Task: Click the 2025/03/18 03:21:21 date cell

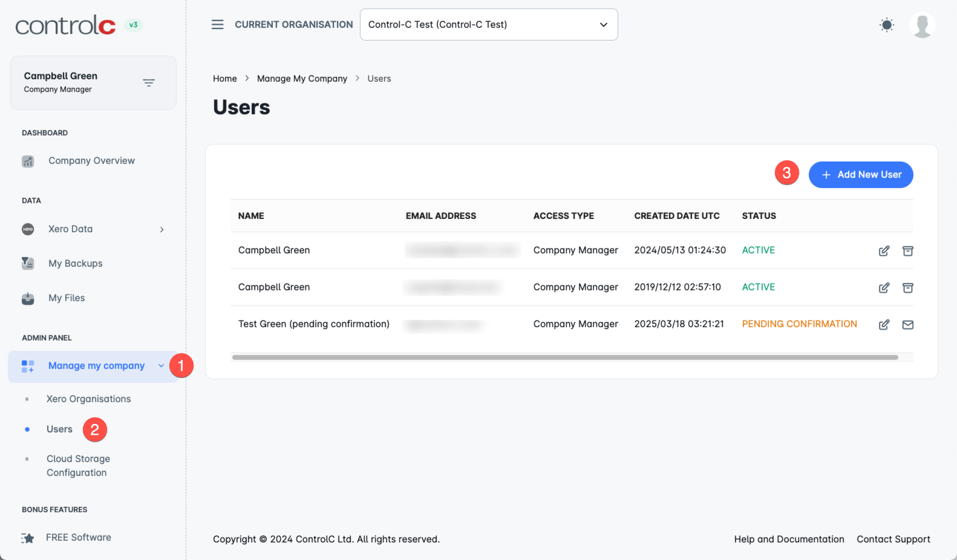Action: [x=679, y=324]
